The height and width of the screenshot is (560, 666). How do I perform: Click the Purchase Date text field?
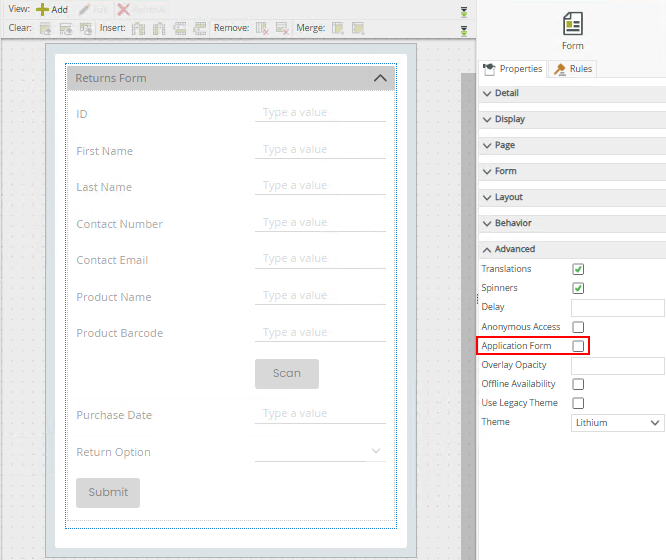pos(320,414)
